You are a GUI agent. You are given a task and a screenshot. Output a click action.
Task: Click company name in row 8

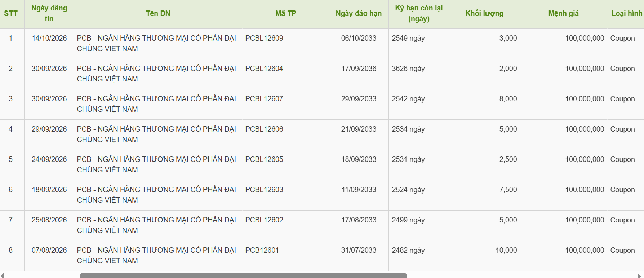point(156,255)
